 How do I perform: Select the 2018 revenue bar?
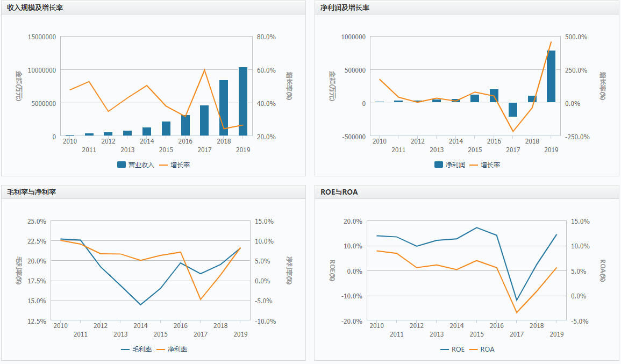coord(224,108)
